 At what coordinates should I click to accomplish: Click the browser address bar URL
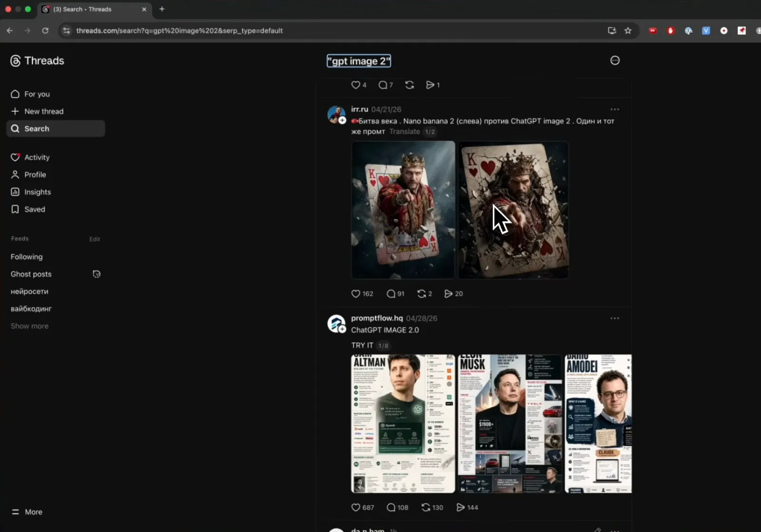click(x=179, y=30)
